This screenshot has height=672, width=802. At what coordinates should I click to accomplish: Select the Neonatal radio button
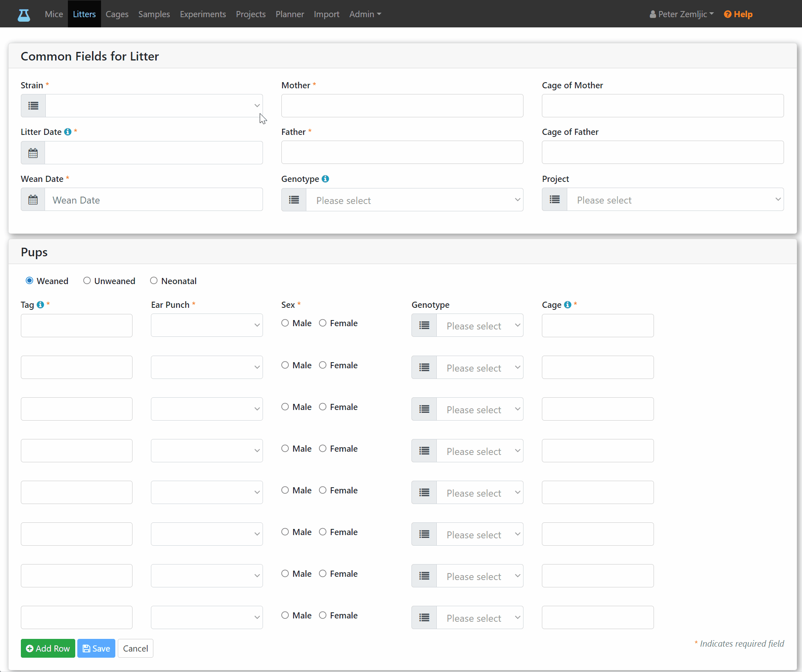pyautogui.click(x=154, y=280)
